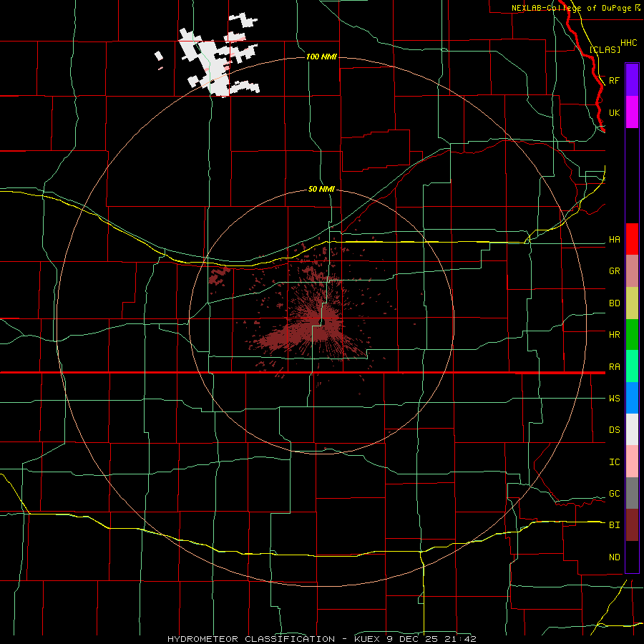Click the "50 NMI" range ring label
644x644 pixels.
pos(321,190)
